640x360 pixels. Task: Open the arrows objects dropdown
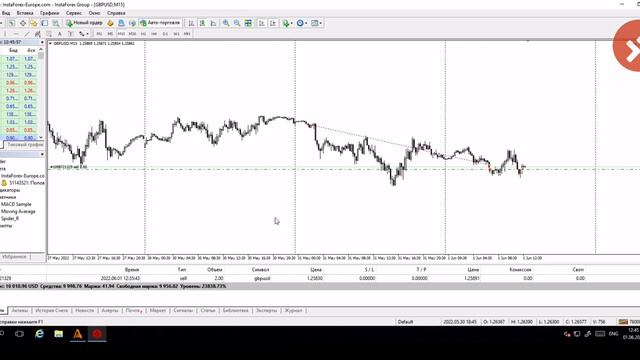83,34
